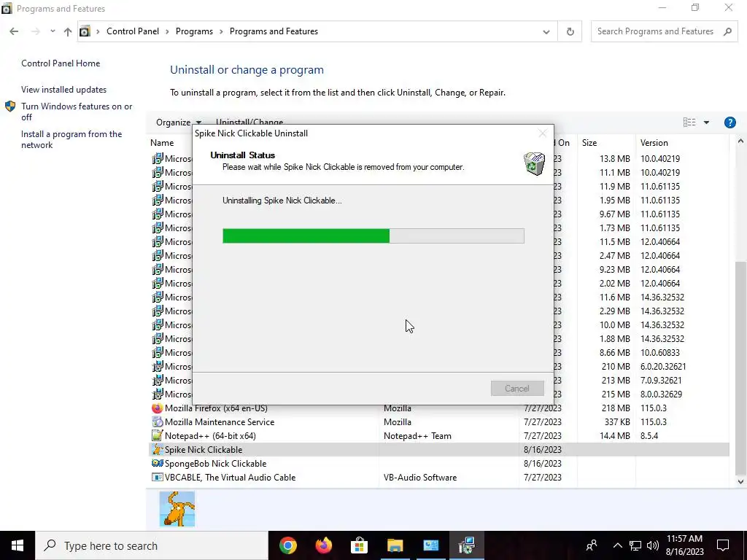Click the Notepad++ Team publisher cell

click(417, 436)
